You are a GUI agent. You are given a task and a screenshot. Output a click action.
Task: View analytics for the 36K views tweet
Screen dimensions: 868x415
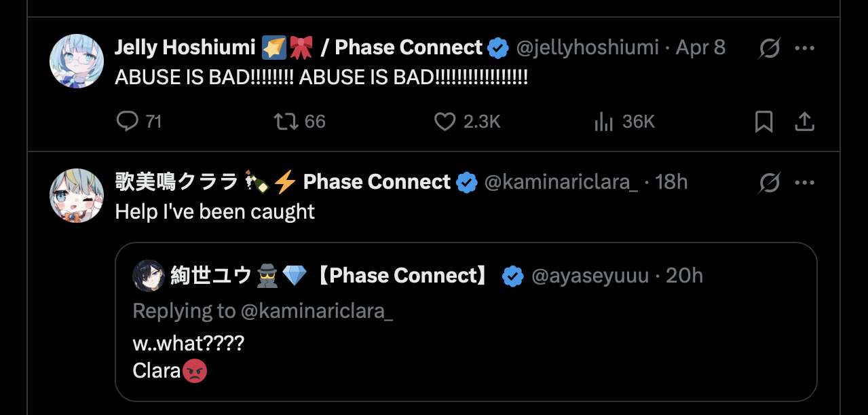pyautogui.click(x=604, y=122)
